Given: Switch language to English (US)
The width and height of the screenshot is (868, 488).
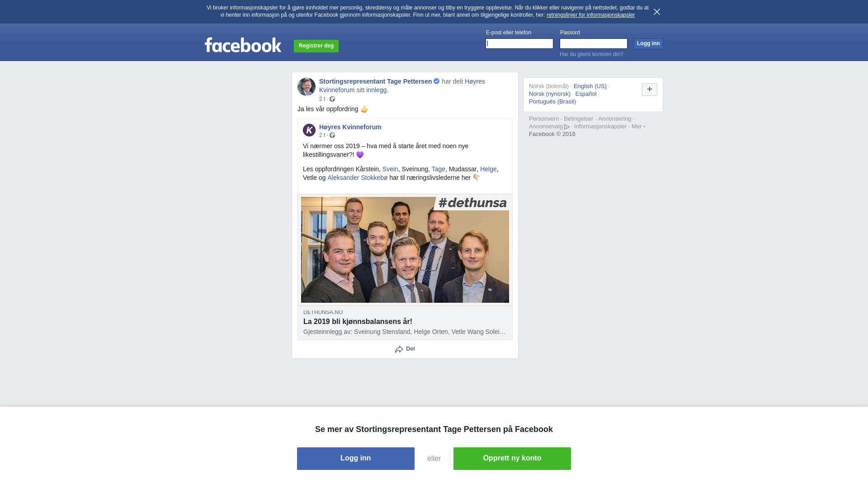Looking at the screenshot, I should [590, 86].
